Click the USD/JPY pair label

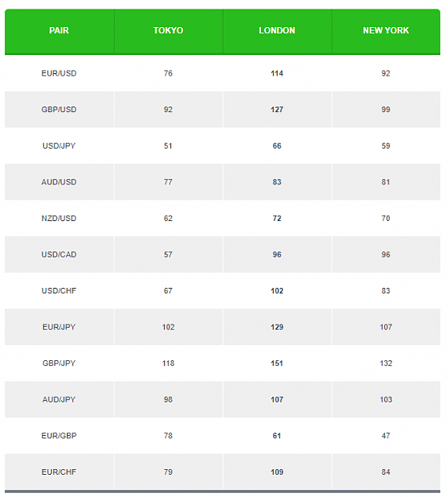coord(59,146)
